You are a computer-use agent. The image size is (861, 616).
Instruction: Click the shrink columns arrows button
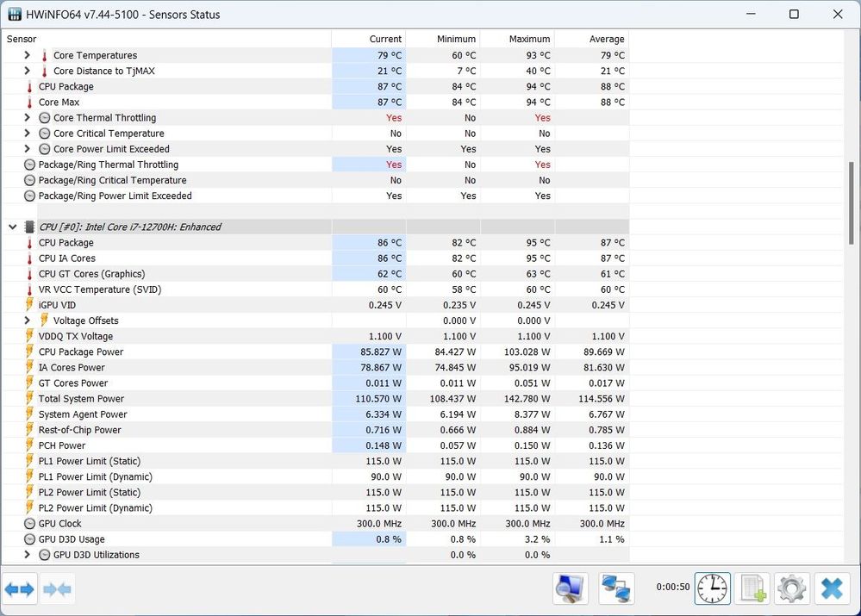coord(57,589)
